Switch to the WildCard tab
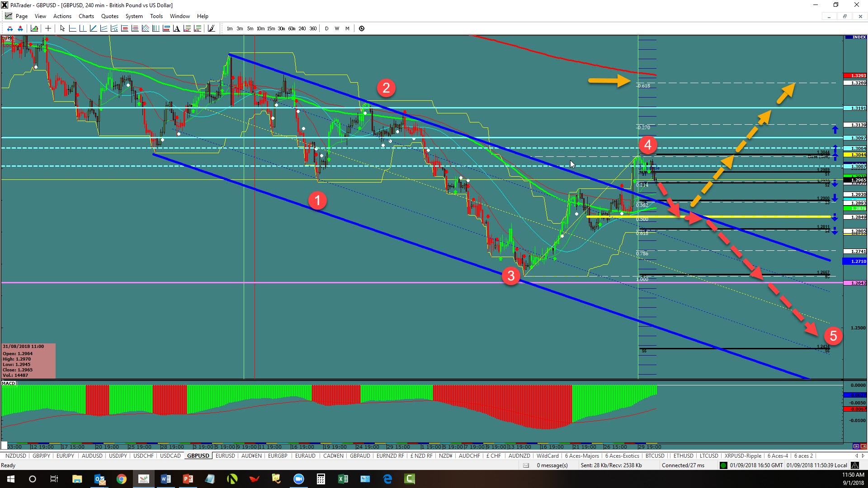Viewport: 868px width, 488px height. pyautogui.click(x=547, y=456)
